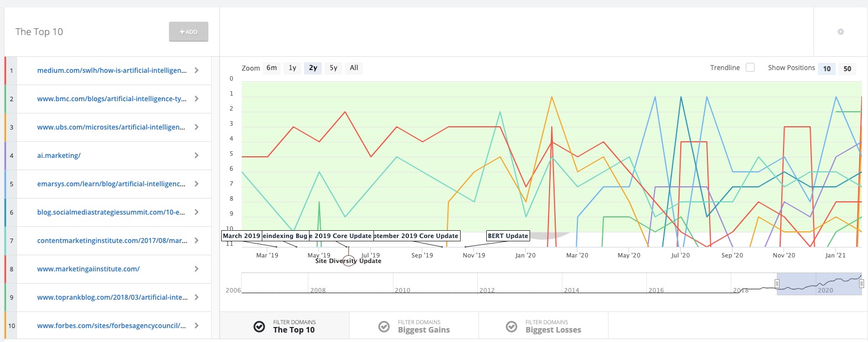868x342 pixels.
Task: Open the settings gear icon
Action: (841, 32)
